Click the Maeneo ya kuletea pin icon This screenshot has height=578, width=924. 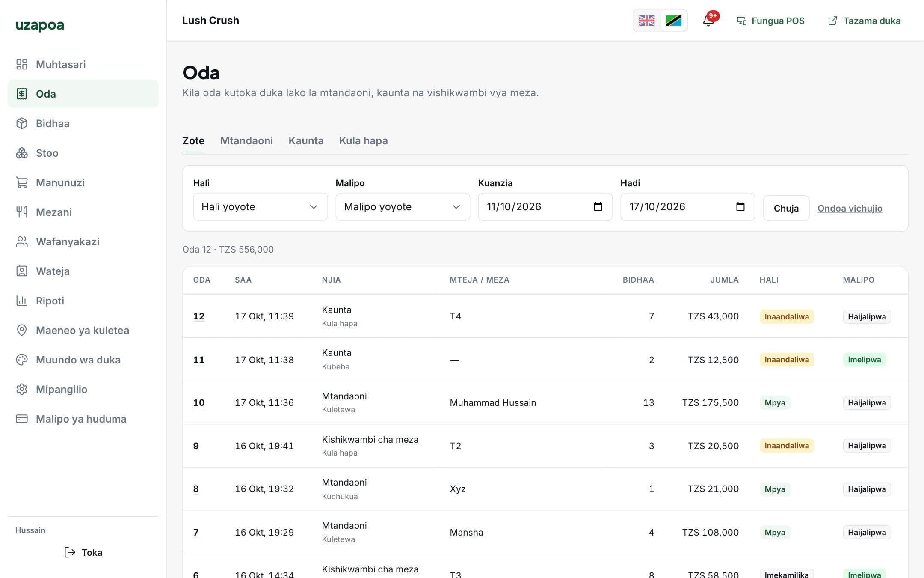pos(22,330)
